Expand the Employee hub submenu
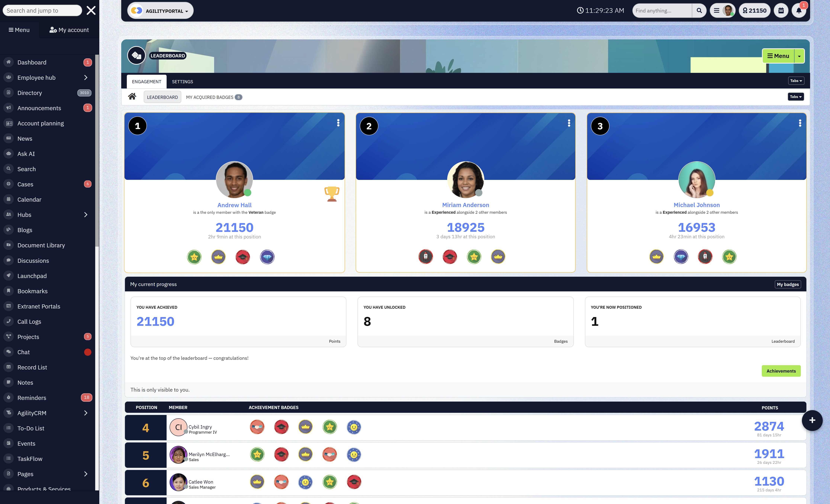The image size is (830, 504). pos(86,78)
